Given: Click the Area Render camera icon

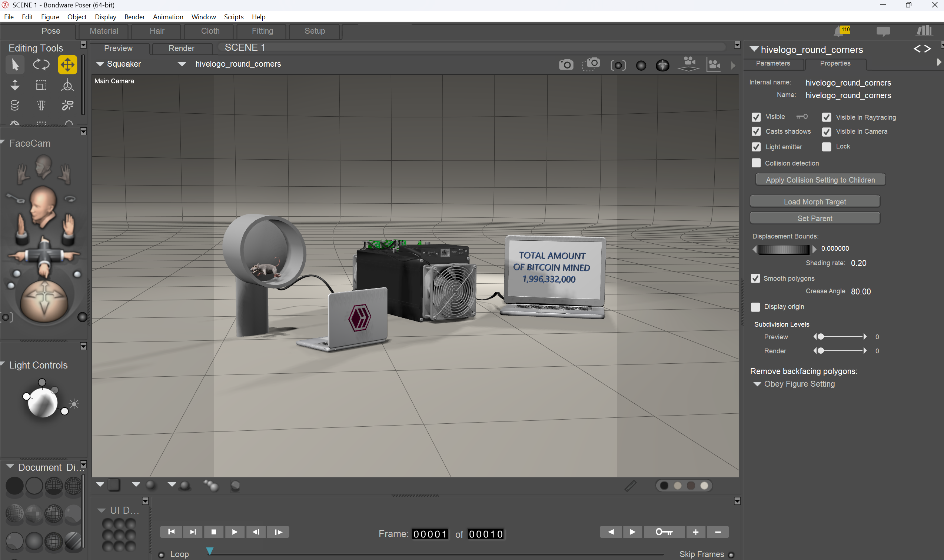Looking at the screenshot, I should pos(591,64).
